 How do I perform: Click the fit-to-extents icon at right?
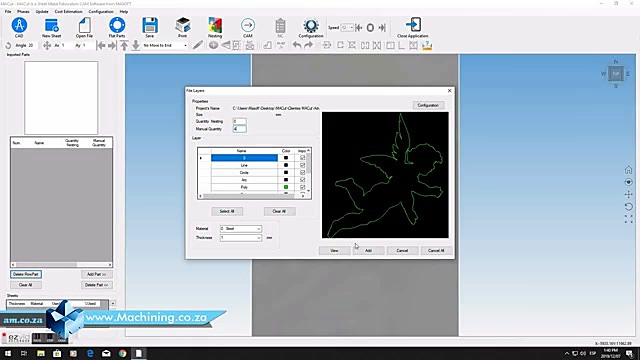(629, 220)
